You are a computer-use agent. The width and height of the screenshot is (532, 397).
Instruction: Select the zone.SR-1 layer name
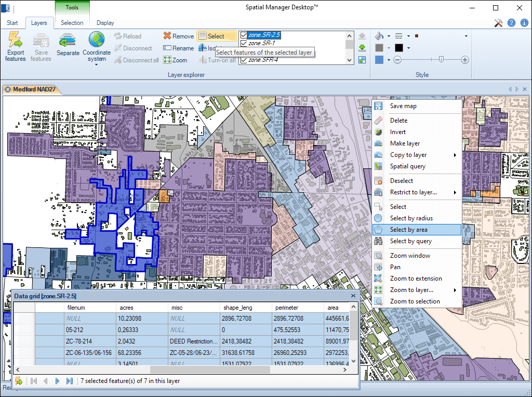(261, 43)
